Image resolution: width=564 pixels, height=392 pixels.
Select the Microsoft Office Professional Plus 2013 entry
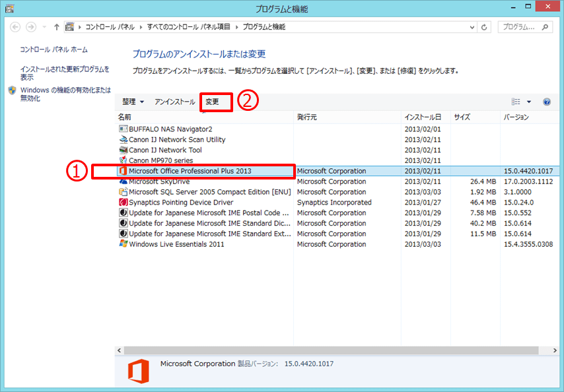click(190, 171)
